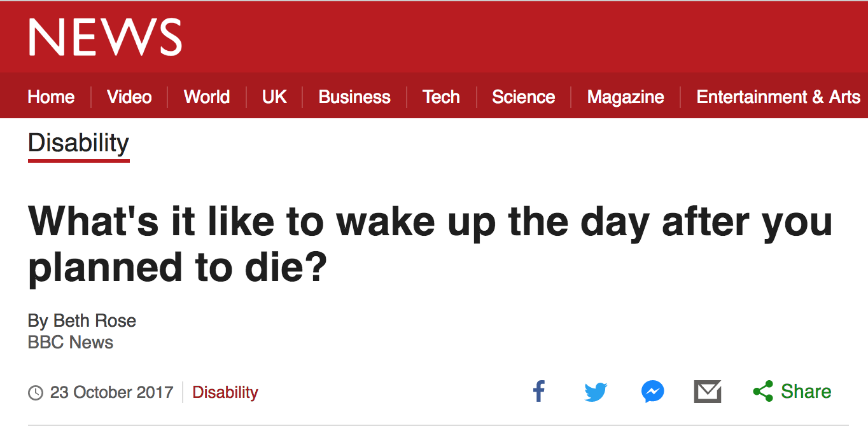
Task: Click the underlined Disability section heading
Action: pyautogui.click(x=78, y=143)
